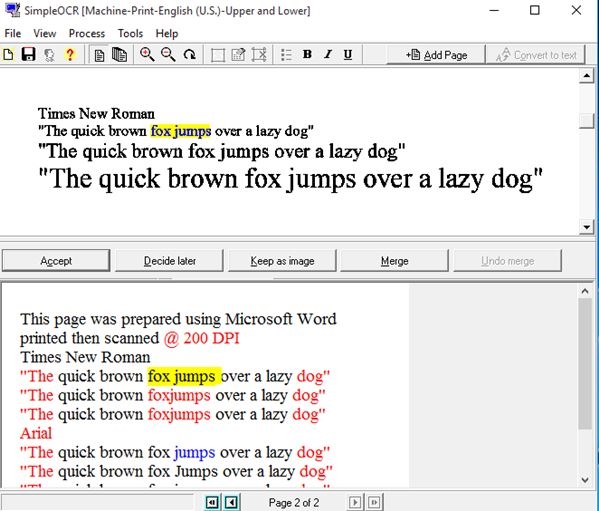
Task: Click the image pane vertical scrollbar thumb
Action: pyautogui.click(x=586, y=121)
